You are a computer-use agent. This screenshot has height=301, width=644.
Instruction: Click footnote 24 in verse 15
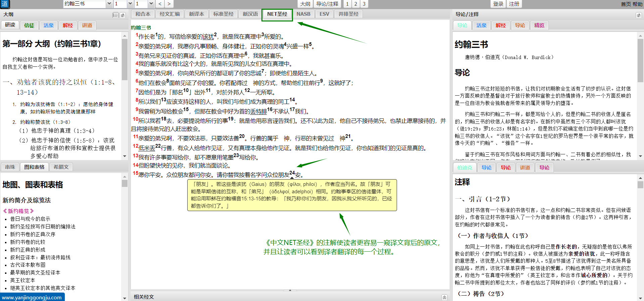(292, 173)
